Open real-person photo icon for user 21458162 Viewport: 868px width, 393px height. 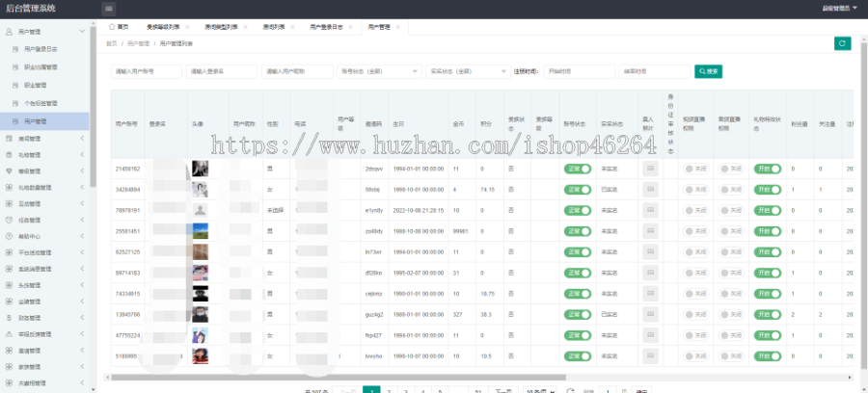pos(650,168)
